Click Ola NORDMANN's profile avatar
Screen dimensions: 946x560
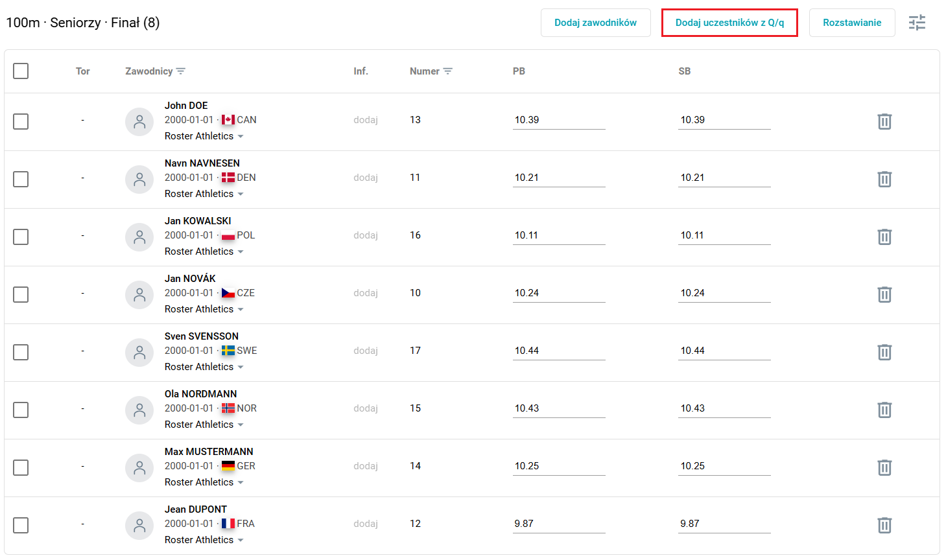(x=139, y=410)
